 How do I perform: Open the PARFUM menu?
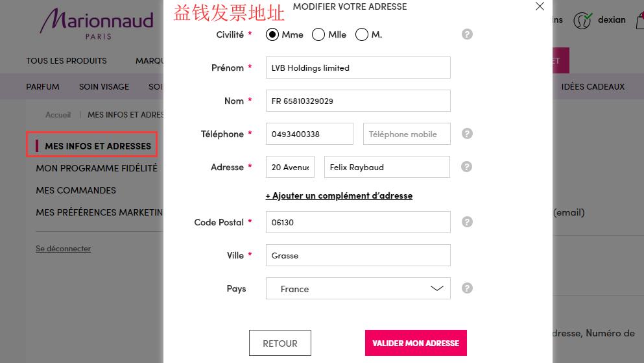coord(43,86)
